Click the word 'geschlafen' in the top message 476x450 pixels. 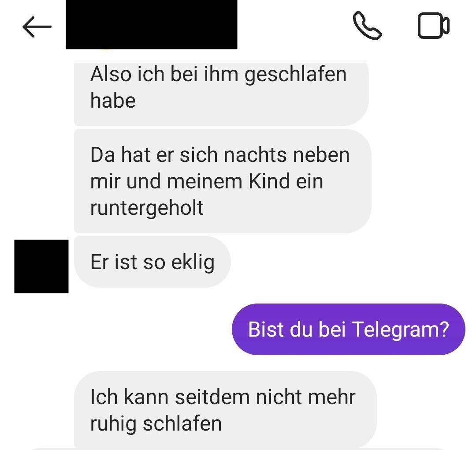[295, 75]
